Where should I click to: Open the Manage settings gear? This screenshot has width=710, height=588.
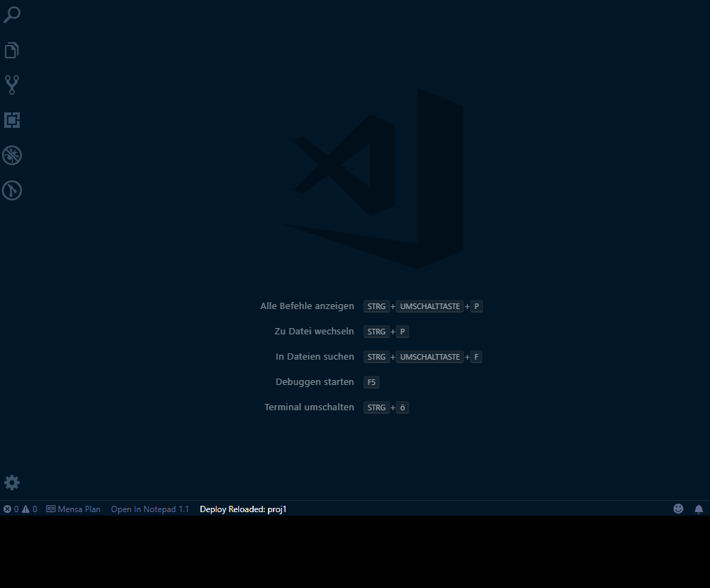[x=12, y=483]
